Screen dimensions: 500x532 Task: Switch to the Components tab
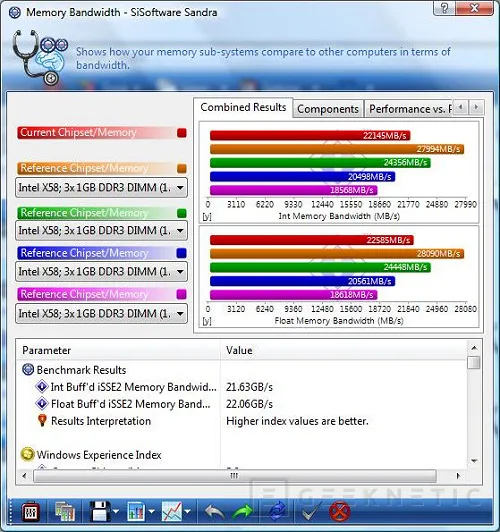[x=328, y=109]
